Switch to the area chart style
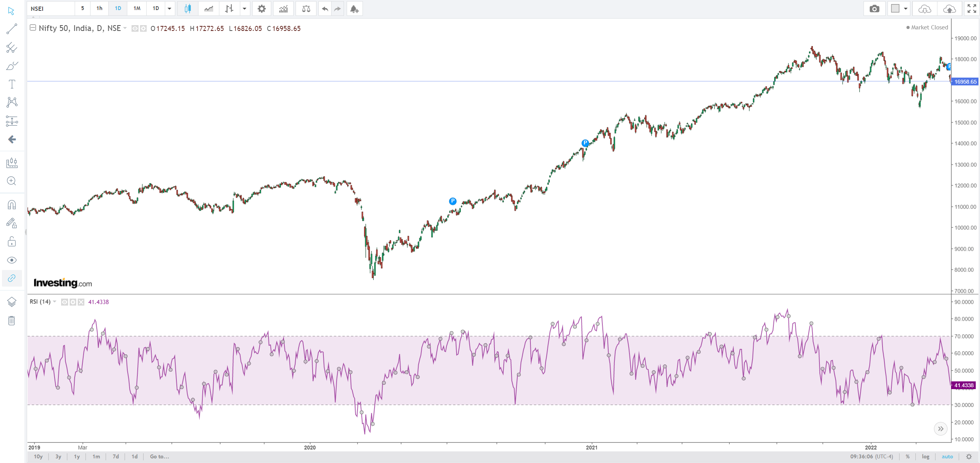Viewport: 980px width, 463px height. [x=209, y=9]
